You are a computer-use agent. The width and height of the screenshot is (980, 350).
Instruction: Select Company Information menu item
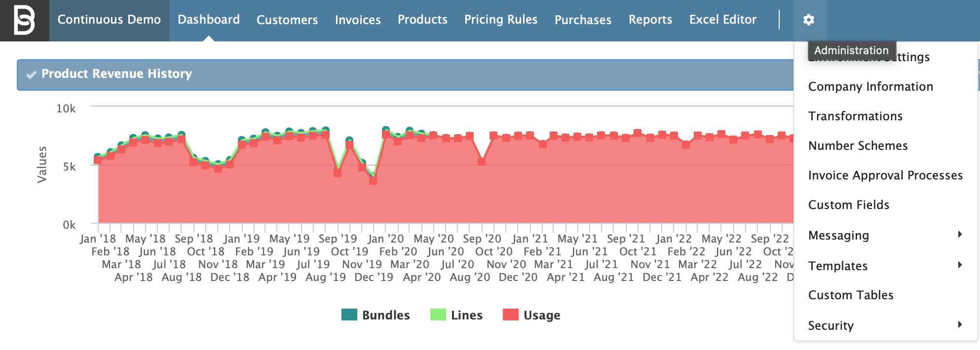pos(870,87)
